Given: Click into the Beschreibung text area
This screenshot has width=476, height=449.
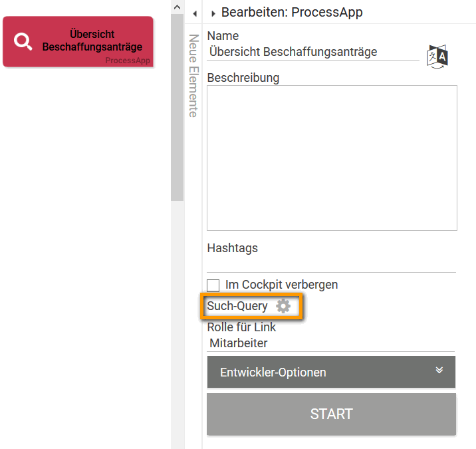Looking at the screenshot, I should coord(332,158).
